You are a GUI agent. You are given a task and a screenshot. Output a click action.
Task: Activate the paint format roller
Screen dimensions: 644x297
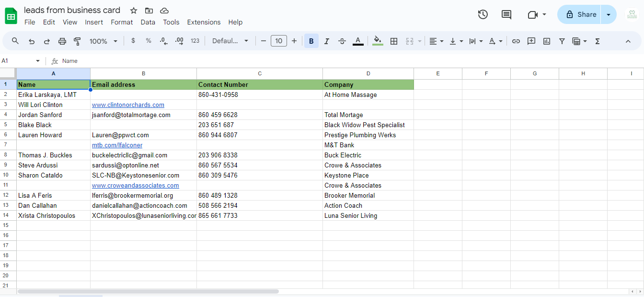coord(78,41)
